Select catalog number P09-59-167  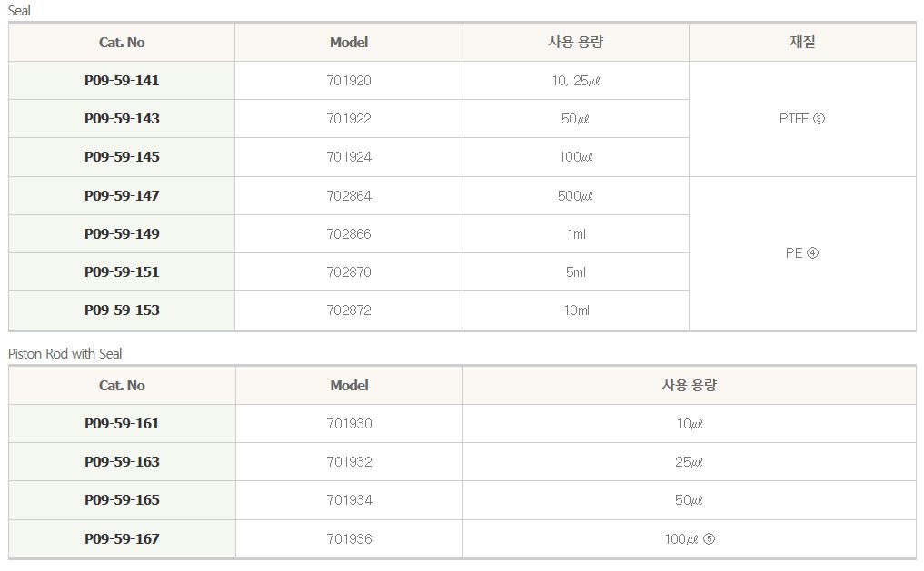pyautogui.click(x=122, y=539)
